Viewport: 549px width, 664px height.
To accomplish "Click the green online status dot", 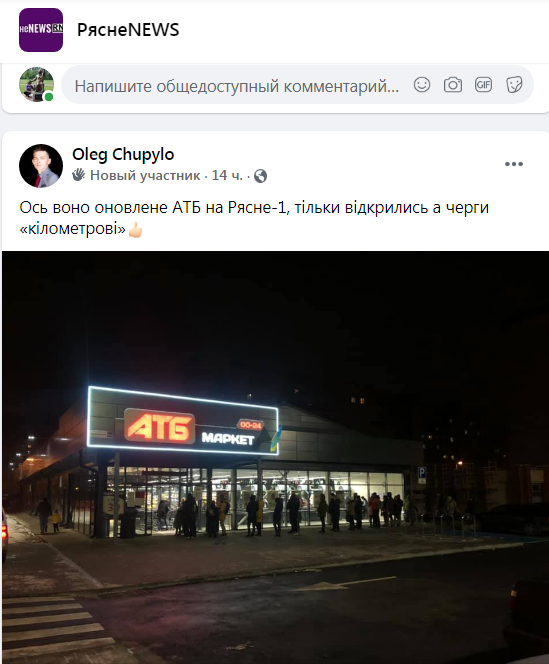I will click(x=49, y=97).
